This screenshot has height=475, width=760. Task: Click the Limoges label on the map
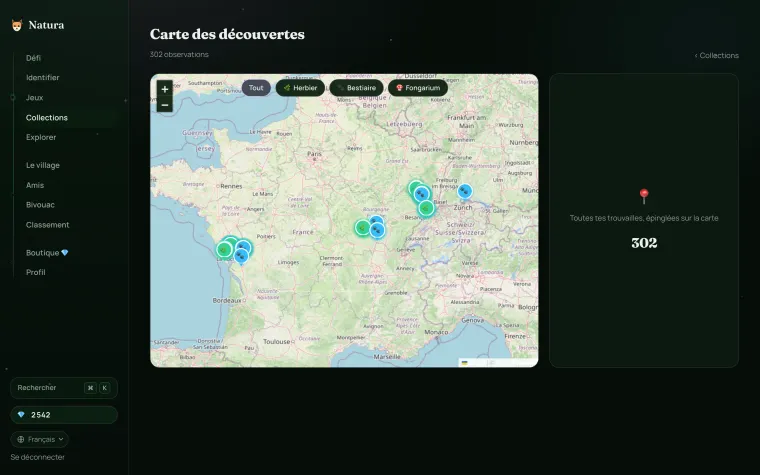point(288,263)
